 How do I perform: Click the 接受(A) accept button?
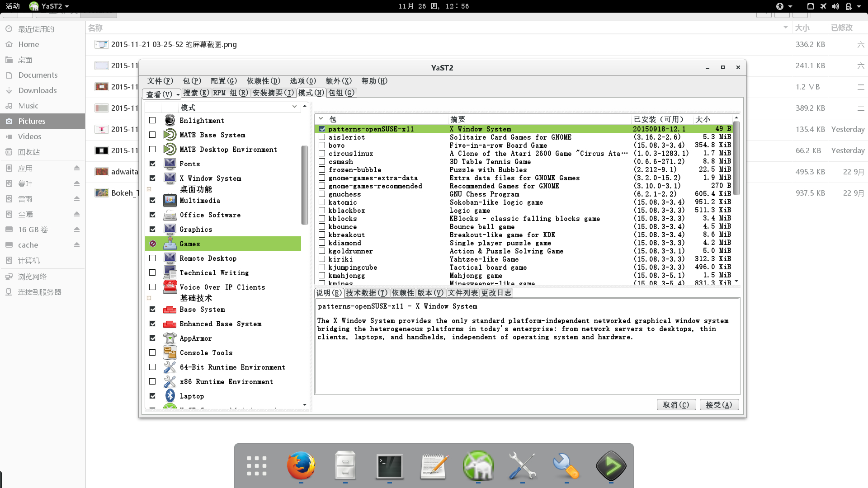[719, 405]
